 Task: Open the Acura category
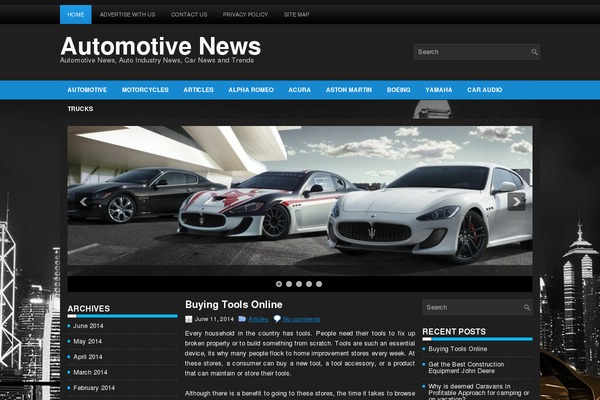[300, 90]
